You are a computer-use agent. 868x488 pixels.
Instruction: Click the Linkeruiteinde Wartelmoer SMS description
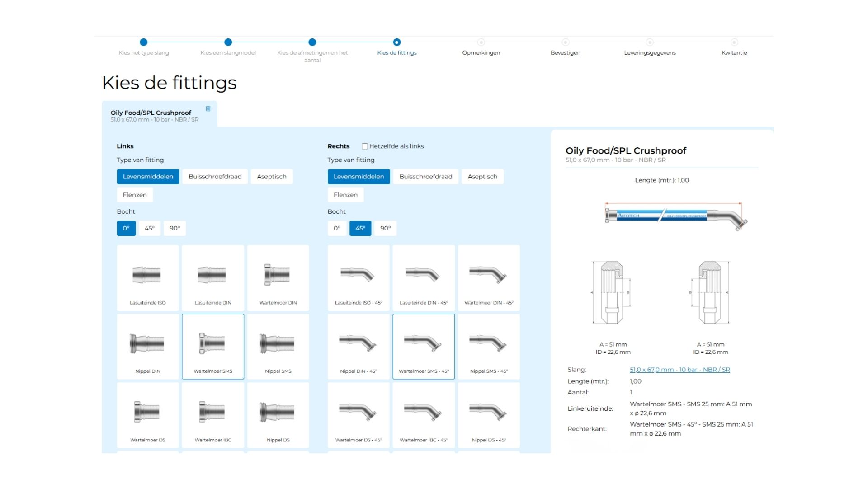pos(691,408)
